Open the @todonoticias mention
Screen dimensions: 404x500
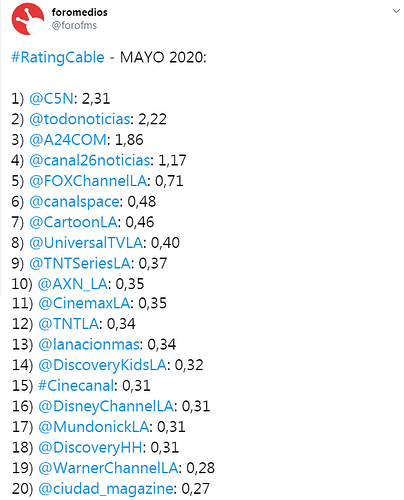(x=80, y=119)
